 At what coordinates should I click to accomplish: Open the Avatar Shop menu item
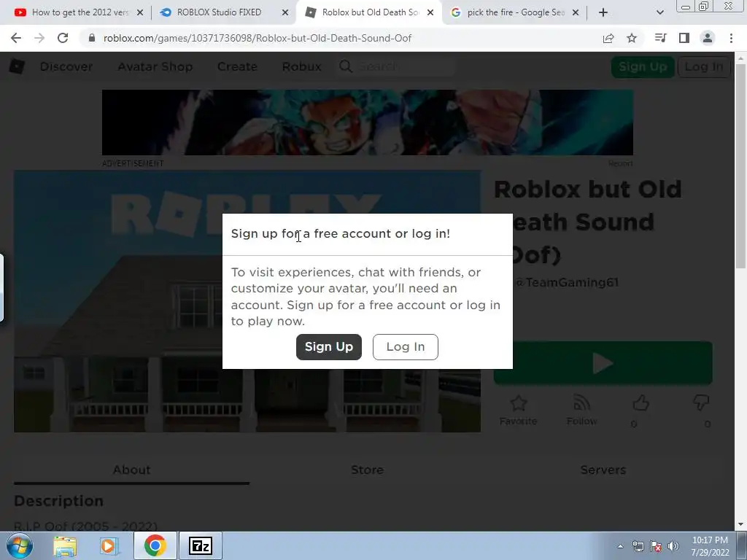pyautogui.click(x=155, y=66)
